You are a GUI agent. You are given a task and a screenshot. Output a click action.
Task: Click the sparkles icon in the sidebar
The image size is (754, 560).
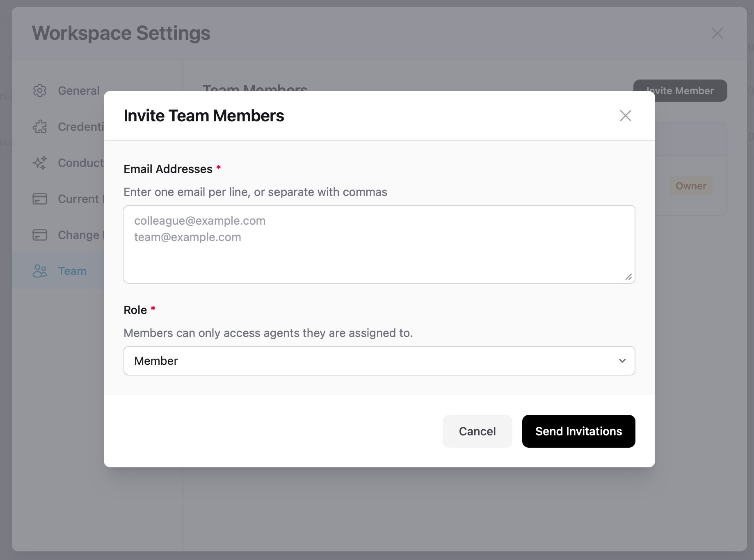click(x=40, y=163)
